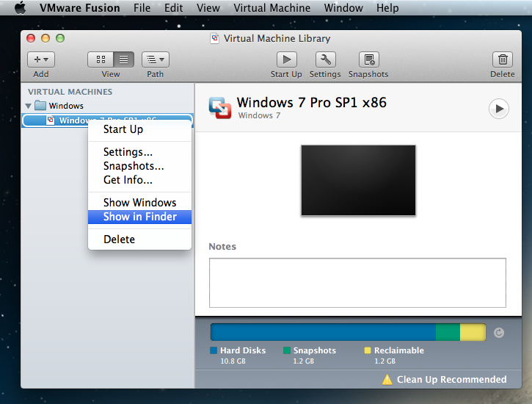Click the Apple menu icon

point(20,8)
